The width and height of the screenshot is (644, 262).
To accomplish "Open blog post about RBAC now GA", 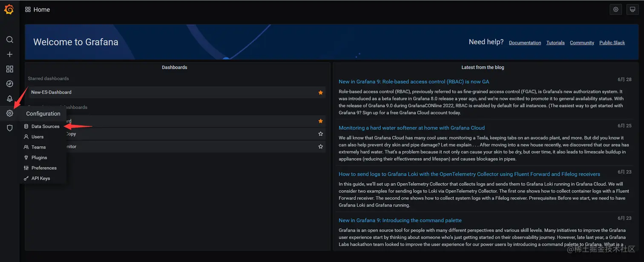I will point(414,82).
